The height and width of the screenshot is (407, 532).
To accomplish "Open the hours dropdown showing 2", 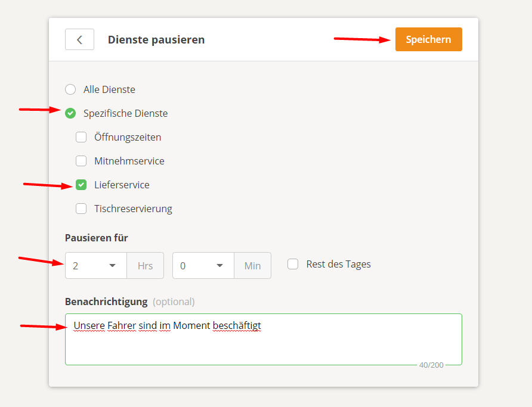I will (x=95, y=265).
